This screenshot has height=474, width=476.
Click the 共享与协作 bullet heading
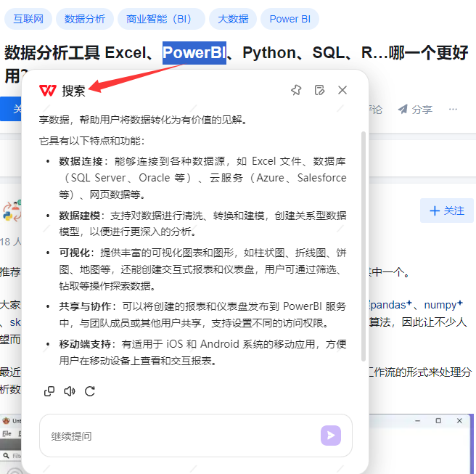[x=85, y=306]
